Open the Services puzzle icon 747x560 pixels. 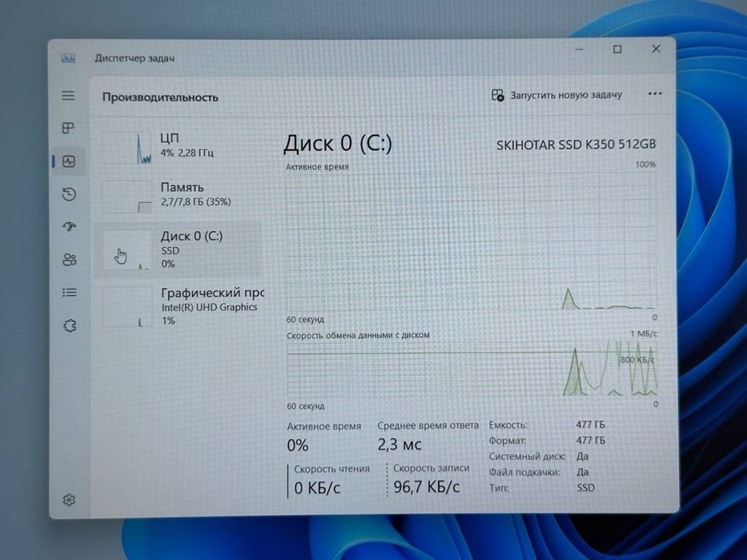(70, 326)
